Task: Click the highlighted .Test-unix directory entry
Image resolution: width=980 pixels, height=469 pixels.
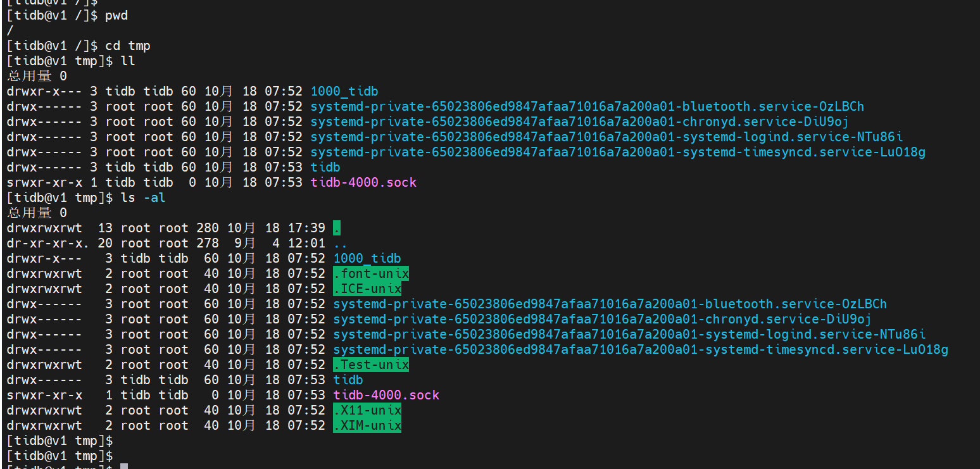Action: coord(371,365)
